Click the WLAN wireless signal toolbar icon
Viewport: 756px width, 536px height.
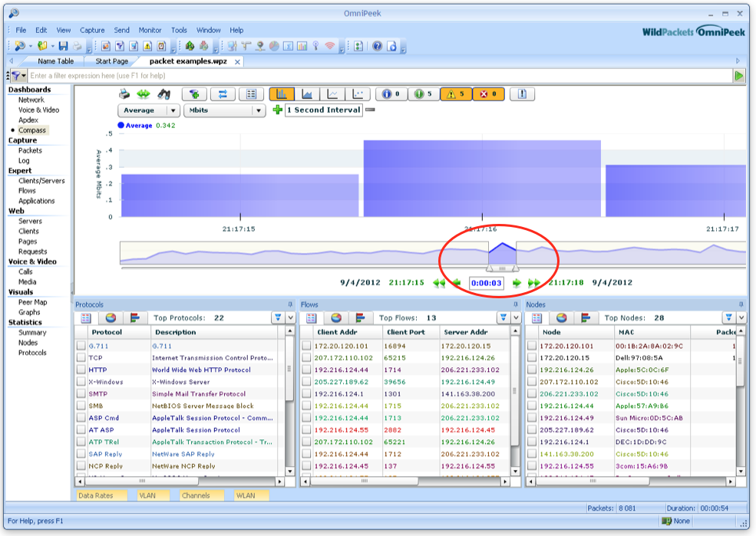tap(330, 46)
